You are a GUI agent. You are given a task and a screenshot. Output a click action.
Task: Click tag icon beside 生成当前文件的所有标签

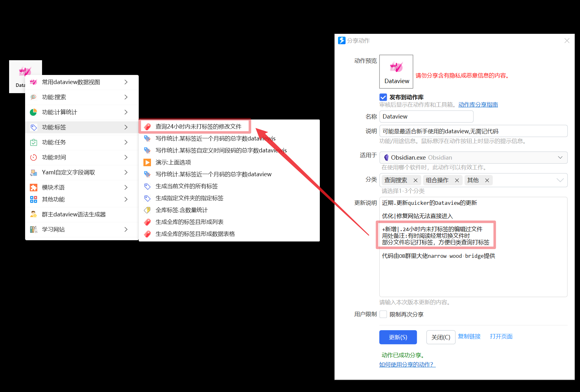[x=147, y=186]
